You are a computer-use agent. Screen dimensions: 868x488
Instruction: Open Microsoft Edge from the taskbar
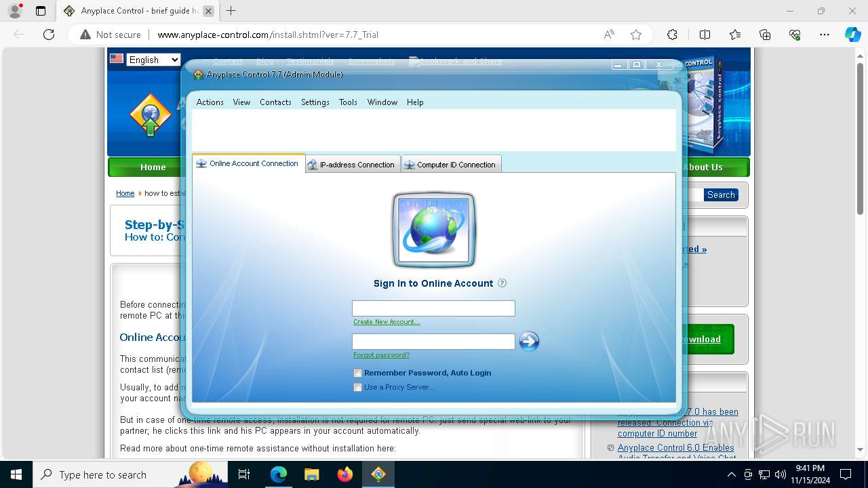point(278,474)
